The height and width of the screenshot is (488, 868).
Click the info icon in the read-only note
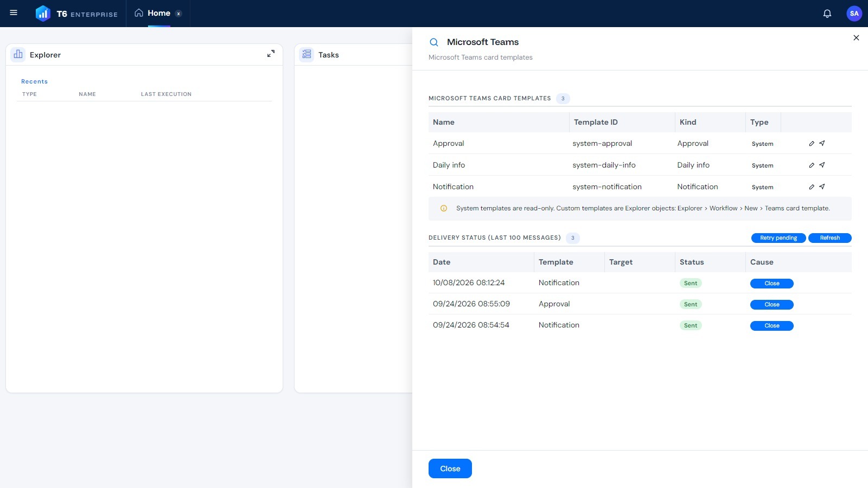point(444,208)
